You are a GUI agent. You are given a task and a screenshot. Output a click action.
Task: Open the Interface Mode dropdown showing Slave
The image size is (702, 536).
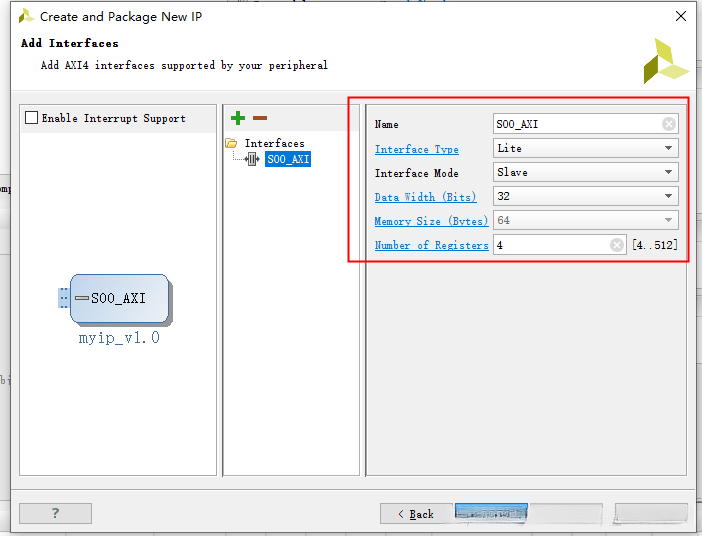click(x=586, y=172)
